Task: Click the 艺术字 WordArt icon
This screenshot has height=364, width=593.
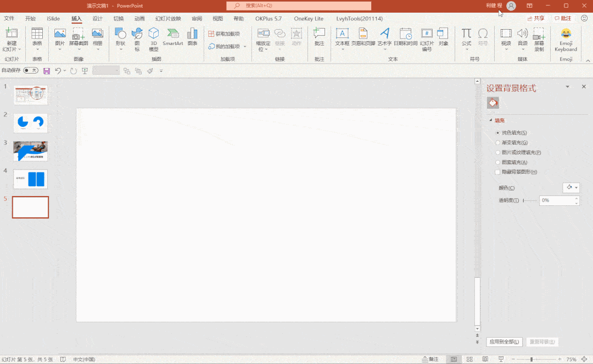Action: pyautogui.click(x=384, y=37)
